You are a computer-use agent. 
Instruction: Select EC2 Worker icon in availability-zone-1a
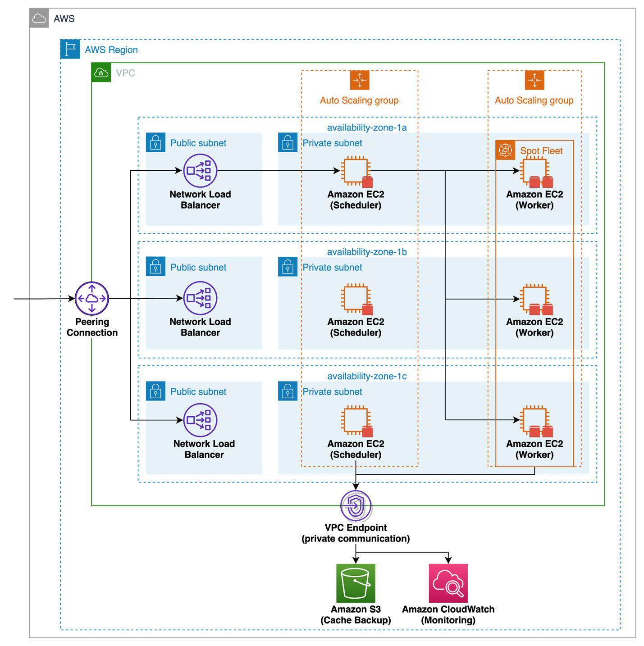[535, 172]
